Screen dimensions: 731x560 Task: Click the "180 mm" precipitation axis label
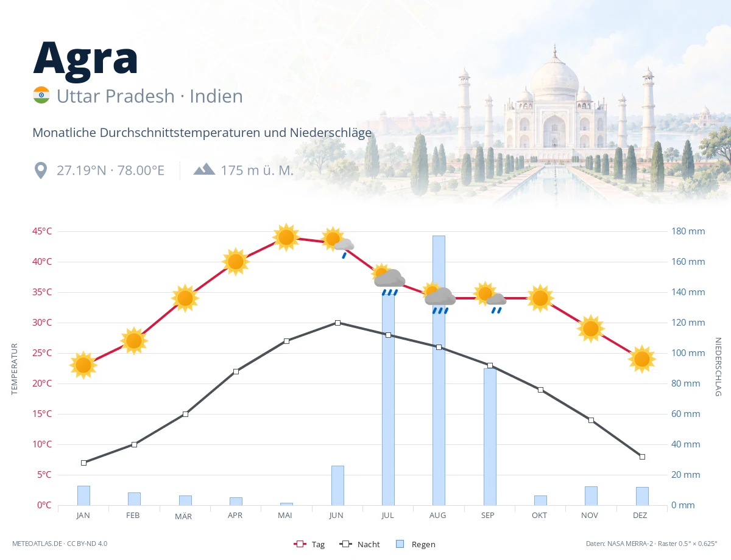[688, 231]
